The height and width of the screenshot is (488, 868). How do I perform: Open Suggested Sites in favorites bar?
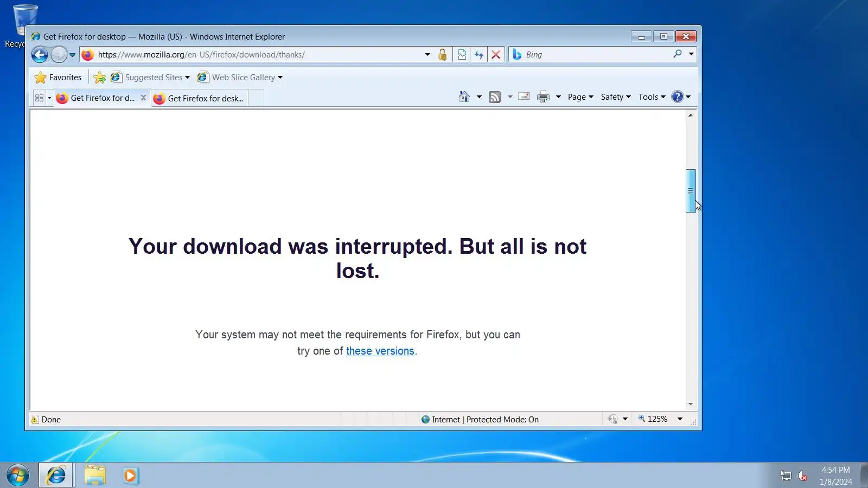150,78
